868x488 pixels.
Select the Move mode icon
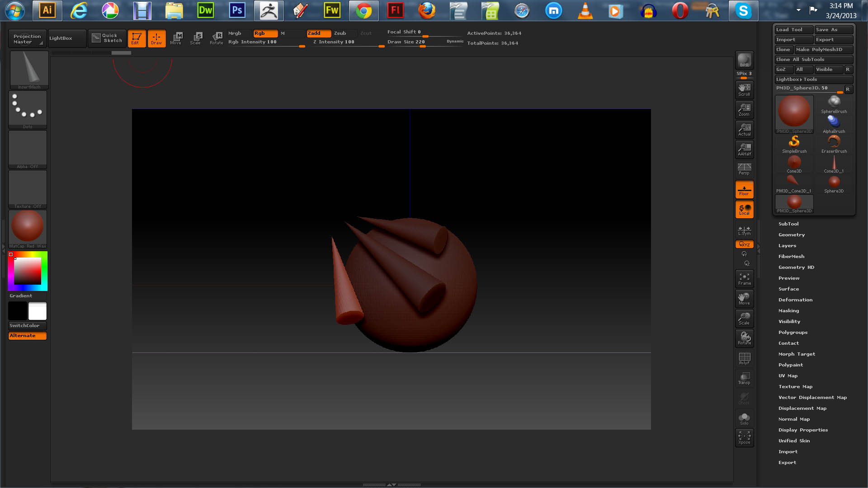tap(176, 38)
